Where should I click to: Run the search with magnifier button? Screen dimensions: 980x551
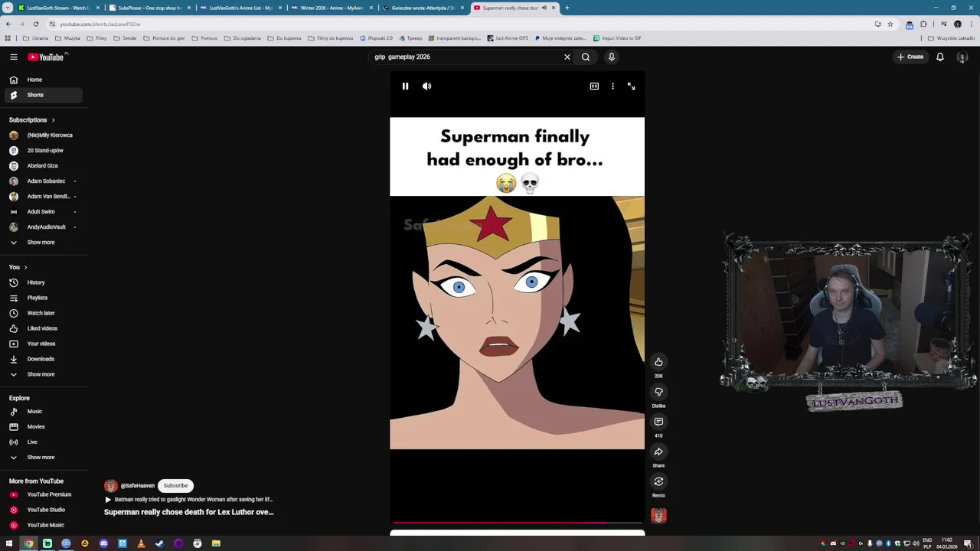click(x=586, y=57)
